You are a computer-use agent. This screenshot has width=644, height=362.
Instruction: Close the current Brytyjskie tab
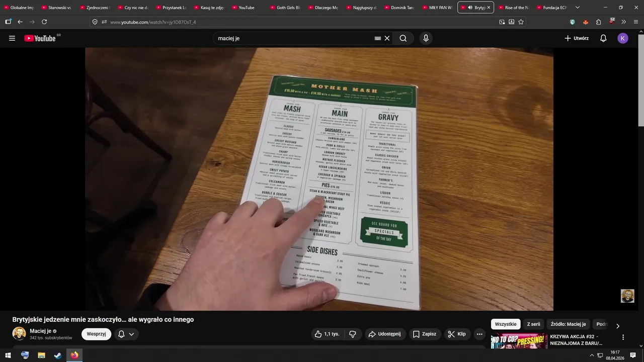489,8
